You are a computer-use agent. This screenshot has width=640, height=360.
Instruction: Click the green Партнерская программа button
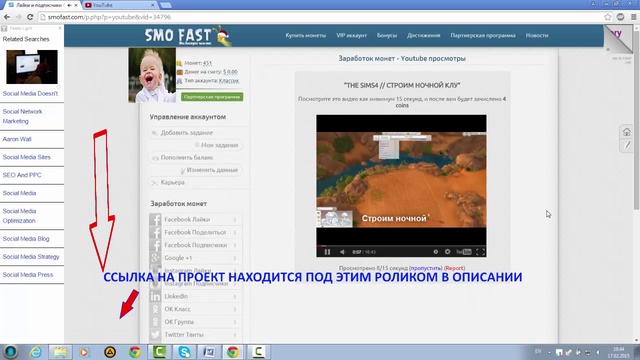[212, 97]
